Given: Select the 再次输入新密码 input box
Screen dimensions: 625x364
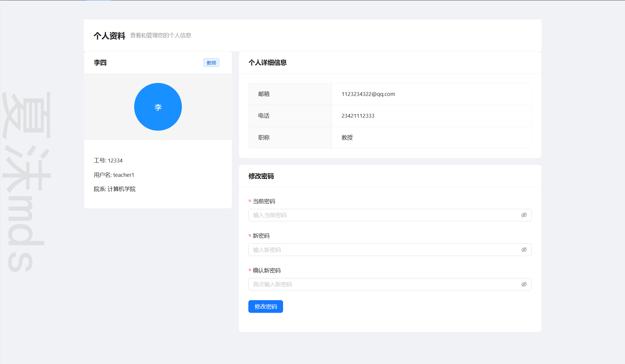Looking at the screenshot, I should 383,284.
